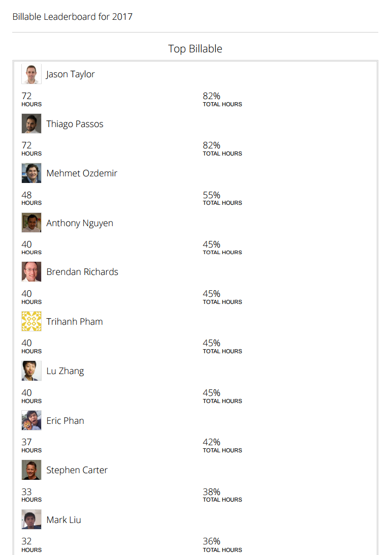Image resolution: width=392 pixels, height=555 pixels.
Task: Open Brendan Richards name link
Action: tap(82, 272)
